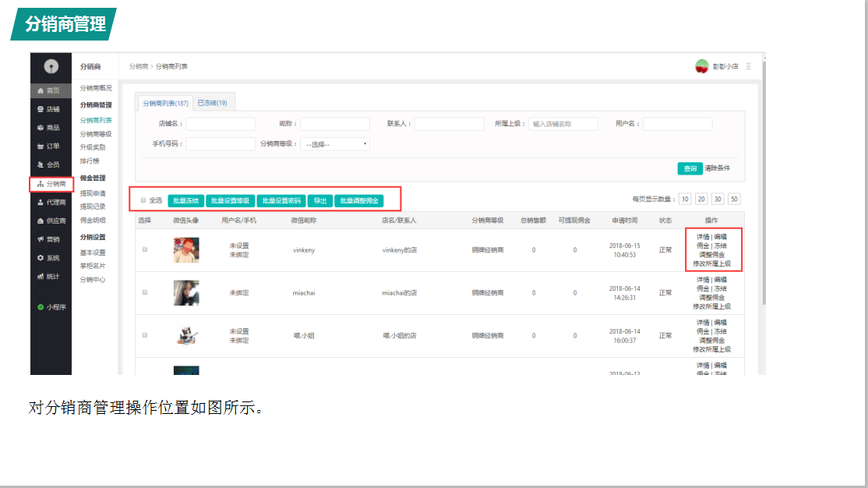Image resolution: width=868 pixels, height=488 pixels.
Task: Click the menu icon beside 彭彭小店
Action: click(x=749, y=67)
